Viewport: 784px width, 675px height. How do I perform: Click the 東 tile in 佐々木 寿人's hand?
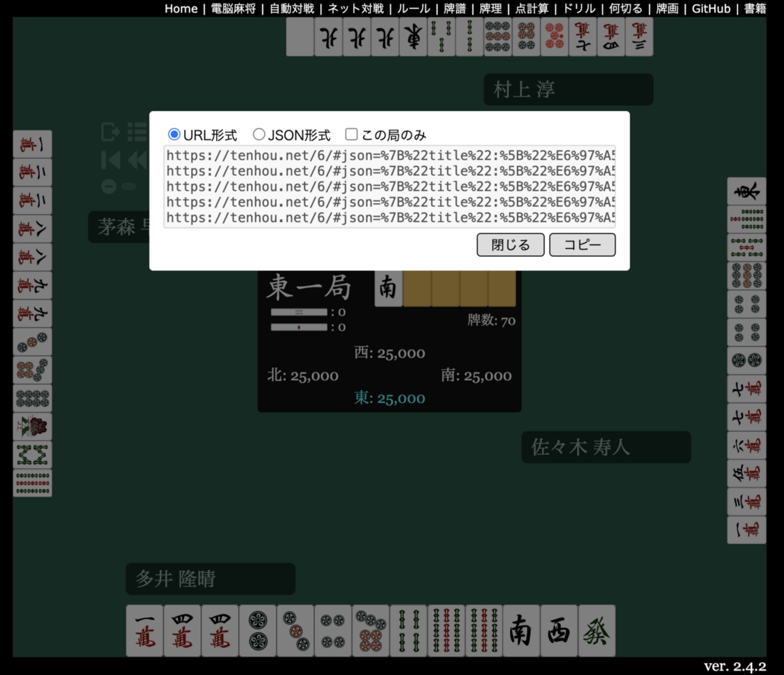pos(747,192)
